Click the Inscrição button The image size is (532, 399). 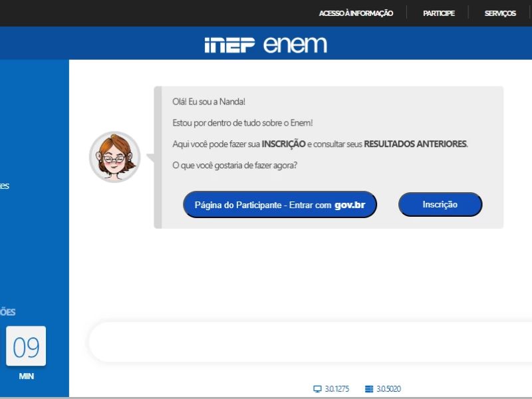click(440, 204)
